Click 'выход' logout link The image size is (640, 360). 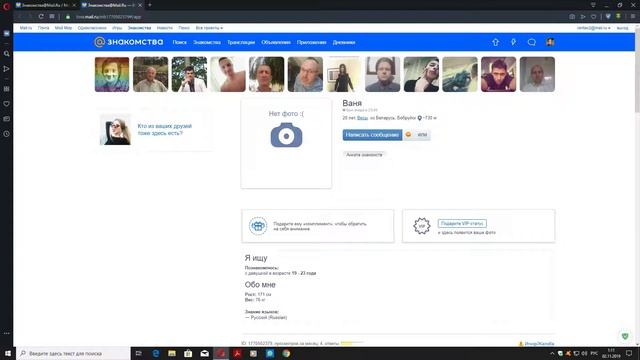(622, 28)
